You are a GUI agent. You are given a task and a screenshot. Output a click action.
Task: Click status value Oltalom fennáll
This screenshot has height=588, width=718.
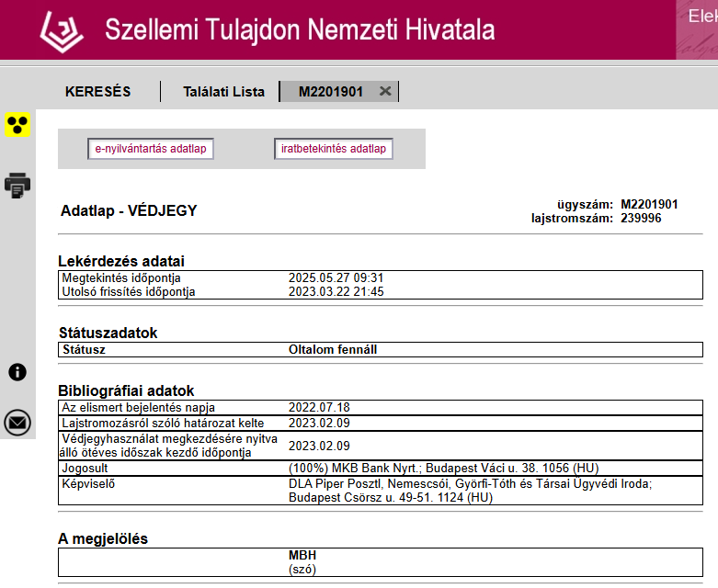pos(333,350)
